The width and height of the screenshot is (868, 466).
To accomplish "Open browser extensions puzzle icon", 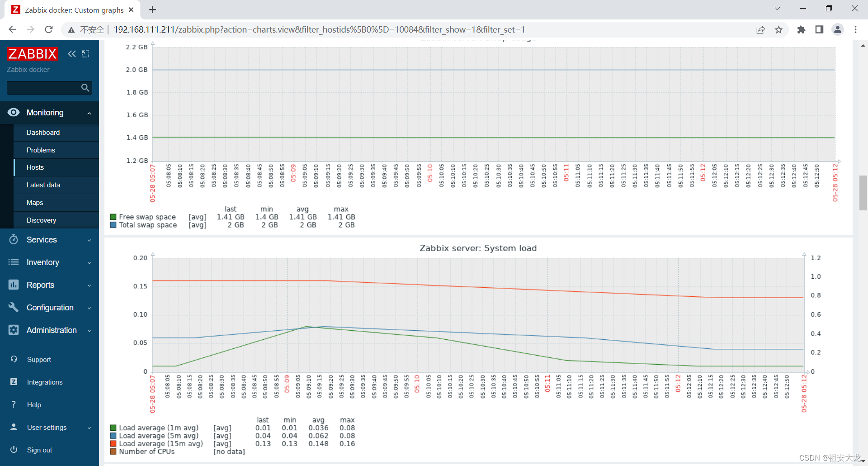I will click(x=801, y=29).
